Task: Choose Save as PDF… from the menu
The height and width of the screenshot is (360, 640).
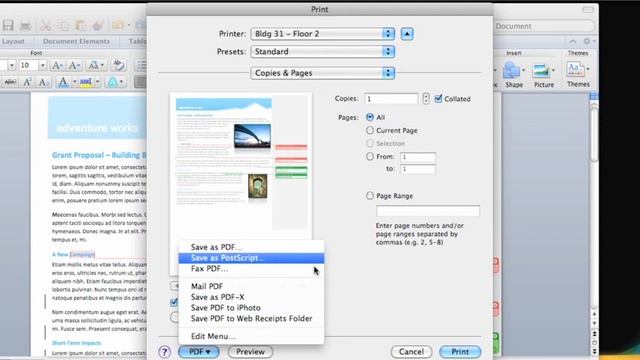Action: pos(251,247)
